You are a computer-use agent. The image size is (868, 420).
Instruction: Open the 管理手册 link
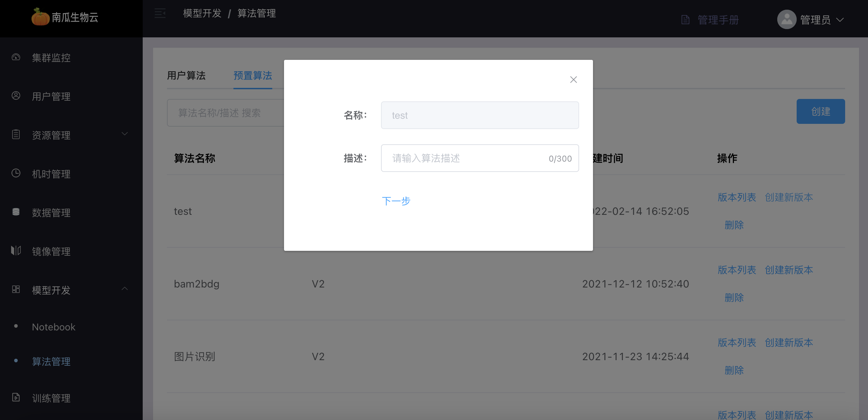(x=718, y=20)
